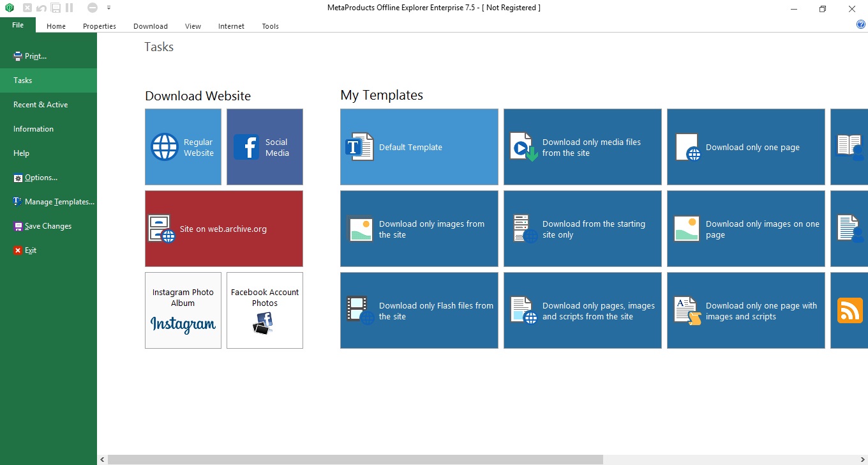
Task: Click the book-with-person template tile at right edge
Action: click(849, 147)
